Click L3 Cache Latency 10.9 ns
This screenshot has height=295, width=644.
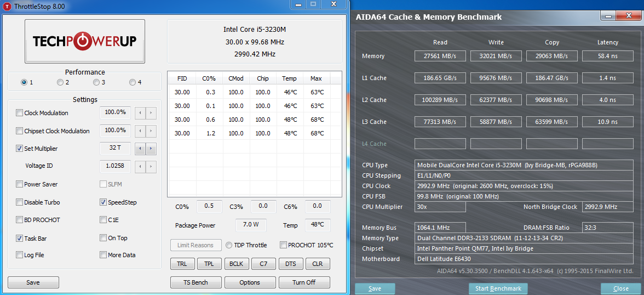pos(608,122)
